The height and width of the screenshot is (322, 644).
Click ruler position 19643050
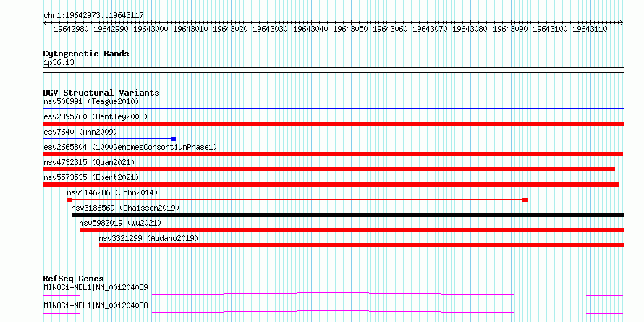pos(350,29)
